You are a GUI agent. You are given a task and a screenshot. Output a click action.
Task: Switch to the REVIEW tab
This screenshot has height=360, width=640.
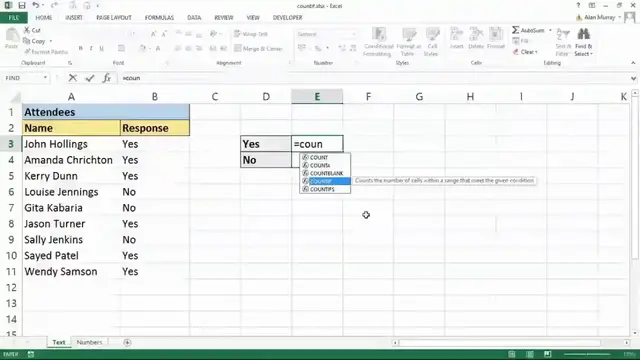224,18
